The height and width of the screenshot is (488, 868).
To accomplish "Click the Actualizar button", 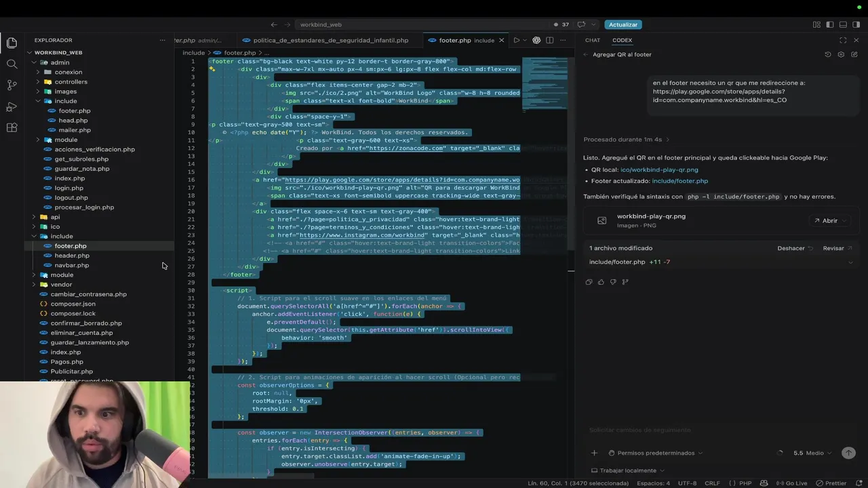I will pyautogui.click(x=623, y=24).
